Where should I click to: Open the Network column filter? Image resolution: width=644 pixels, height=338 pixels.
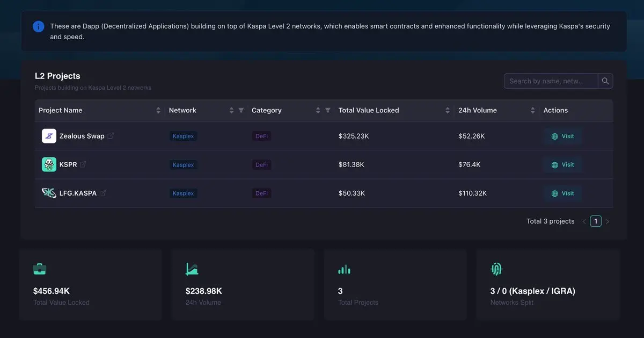click(x=241, y=110)
